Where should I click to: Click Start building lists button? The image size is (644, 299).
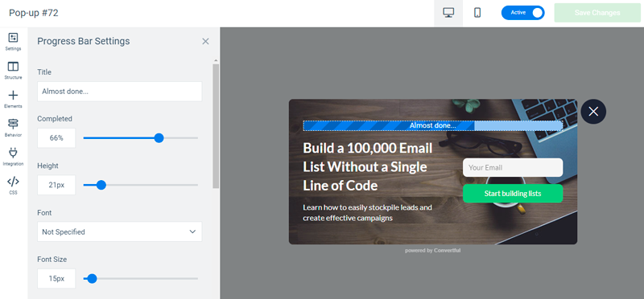click(x=513, y=194)
